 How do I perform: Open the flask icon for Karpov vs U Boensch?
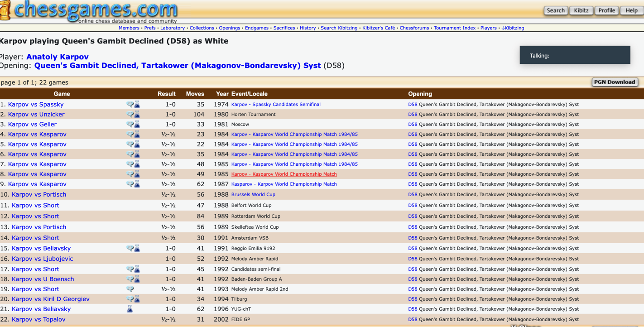point(137,279)
